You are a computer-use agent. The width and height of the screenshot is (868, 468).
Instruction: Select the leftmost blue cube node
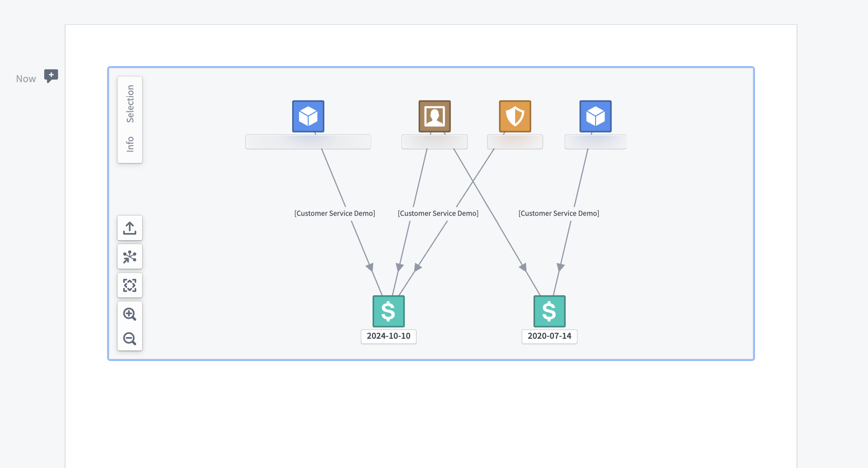[308, 116]
